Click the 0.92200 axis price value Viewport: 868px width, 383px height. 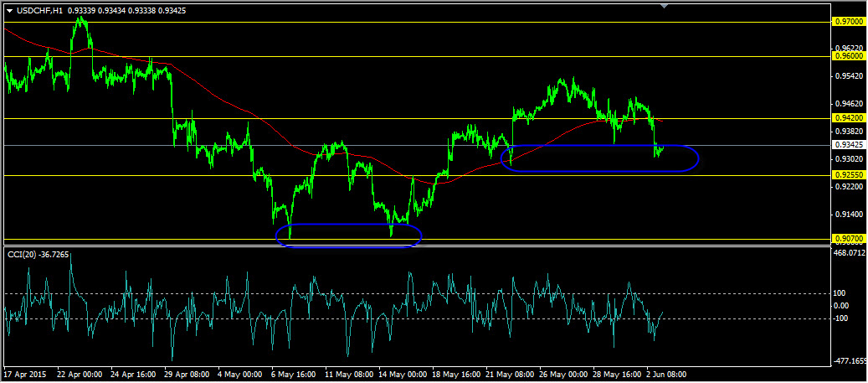pyautogui.click(x=850, y=187)
